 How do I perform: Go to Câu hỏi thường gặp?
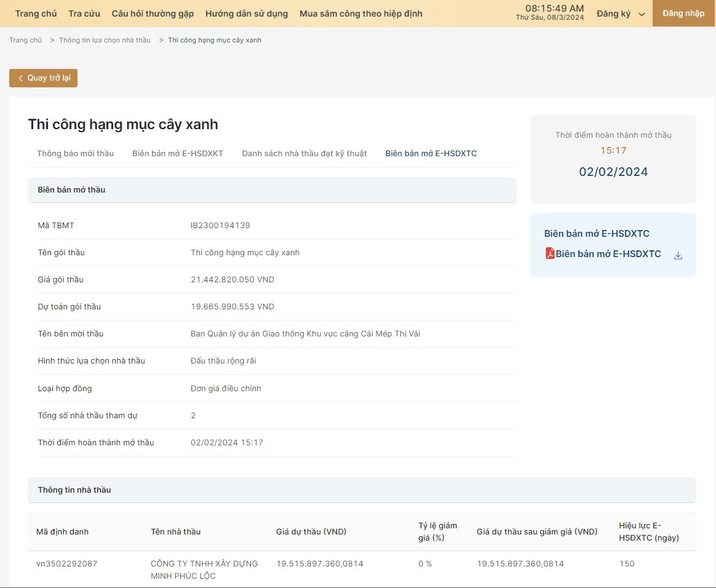point(153,14)
